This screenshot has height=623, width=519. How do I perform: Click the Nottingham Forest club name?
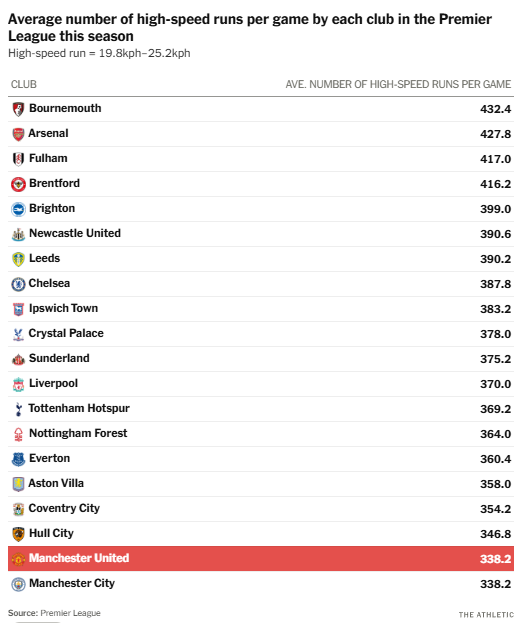tap(78, 433)
